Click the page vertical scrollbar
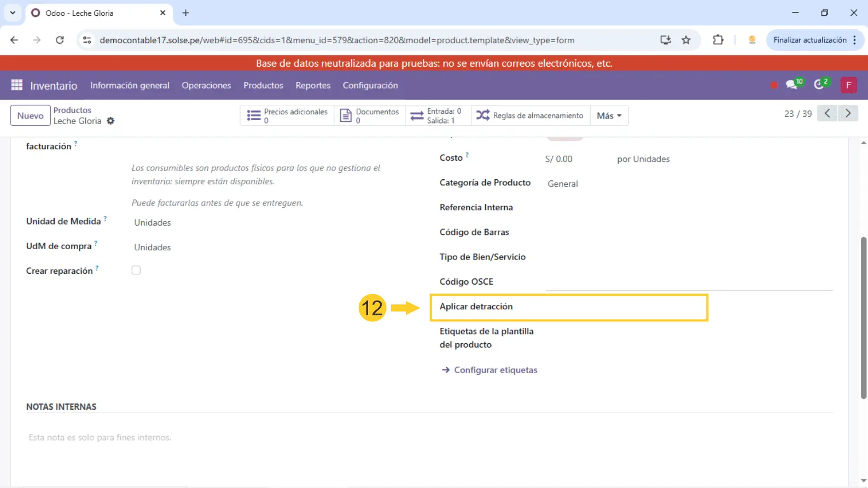Viewport: 868px width, 488px height. pyautogui.click(x=864, y=317)
